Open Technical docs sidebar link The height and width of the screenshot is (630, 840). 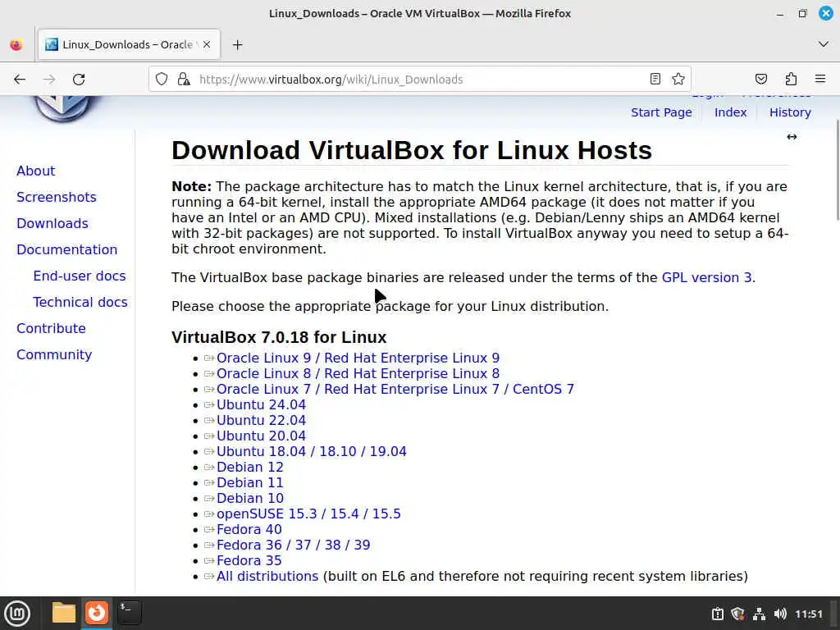[80, 302]
